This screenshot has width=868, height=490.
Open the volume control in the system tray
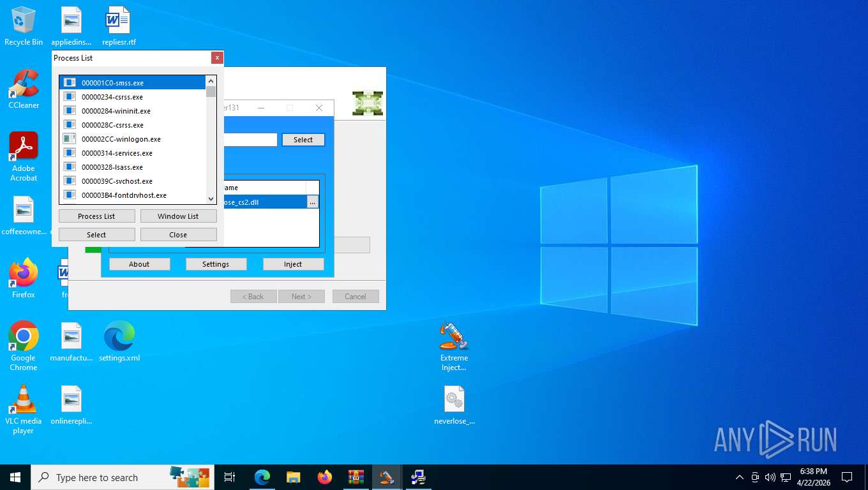(x=770, y=477)
